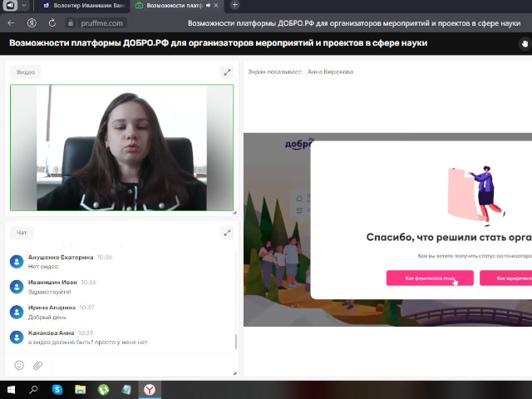
Task: Click Анушенко Екатерина avatar
Action: 17,262
